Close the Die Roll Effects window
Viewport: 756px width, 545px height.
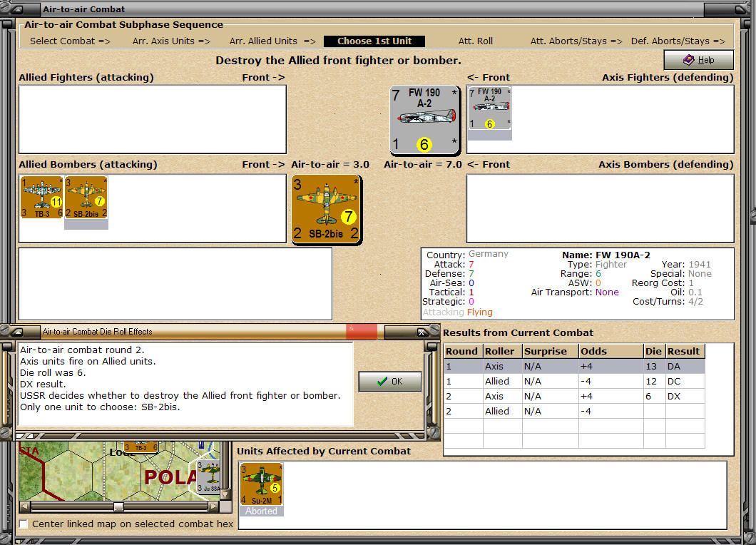coord(422,332)
